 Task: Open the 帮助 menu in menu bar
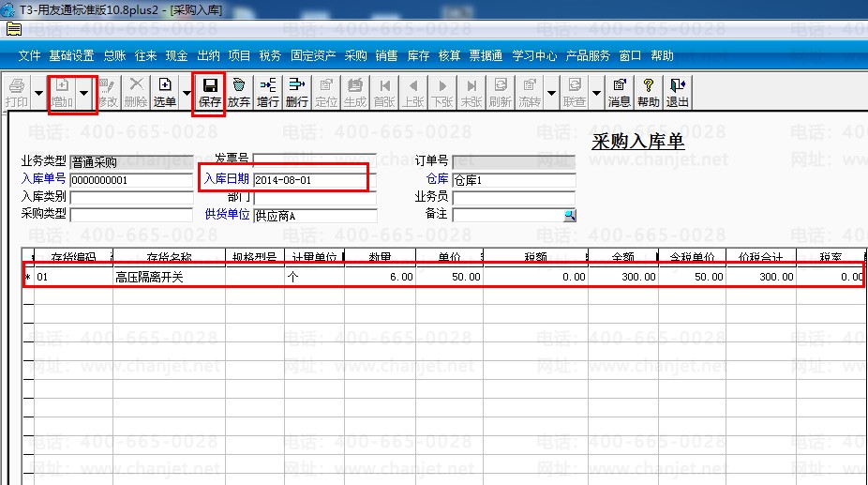[x=662, y=55]
